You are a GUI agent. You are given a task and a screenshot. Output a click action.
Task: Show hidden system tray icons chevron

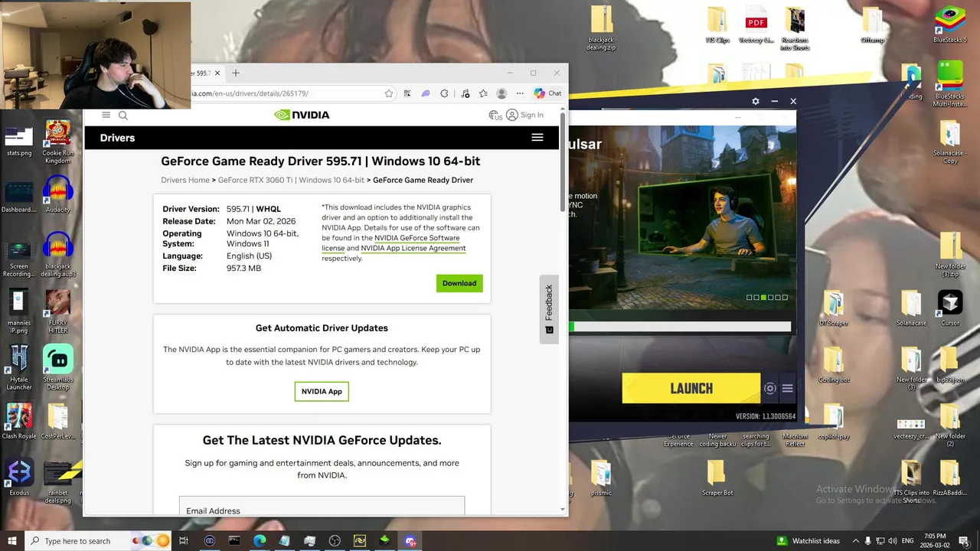(856, 541)
